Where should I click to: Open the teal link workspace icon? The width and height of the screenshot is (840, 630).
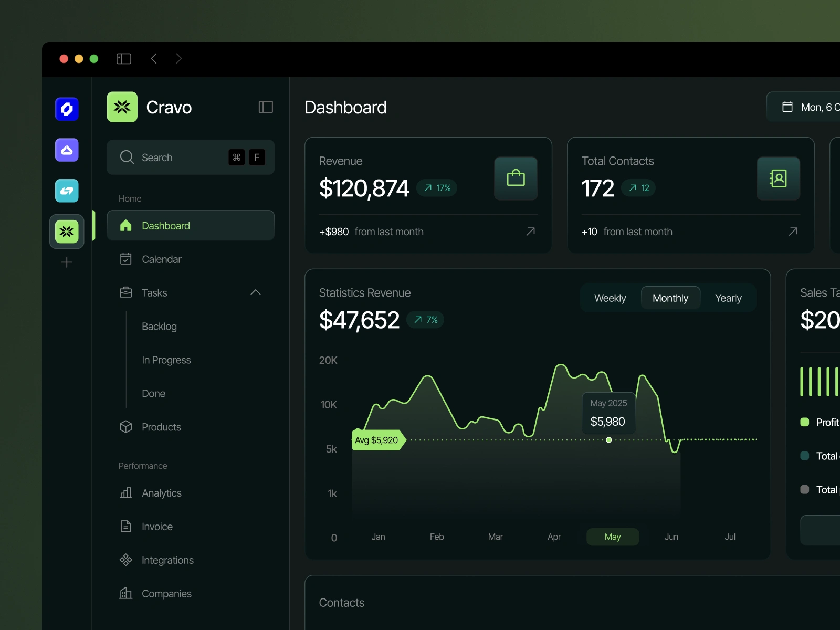(67, 191)
